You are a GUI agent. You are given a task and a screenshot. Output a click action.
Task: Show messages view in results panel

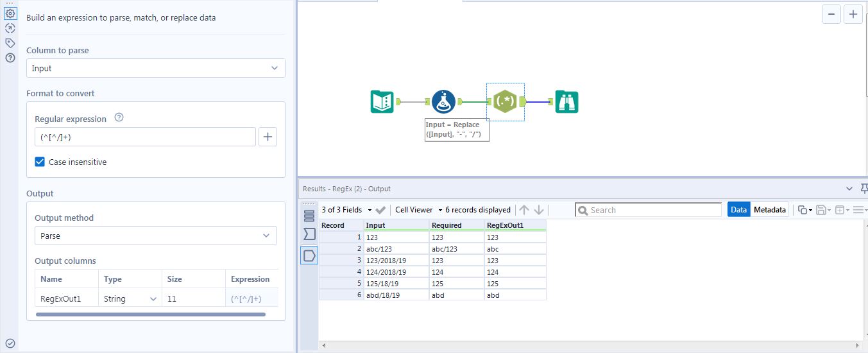pyautogui.click(x=309, y=216)
